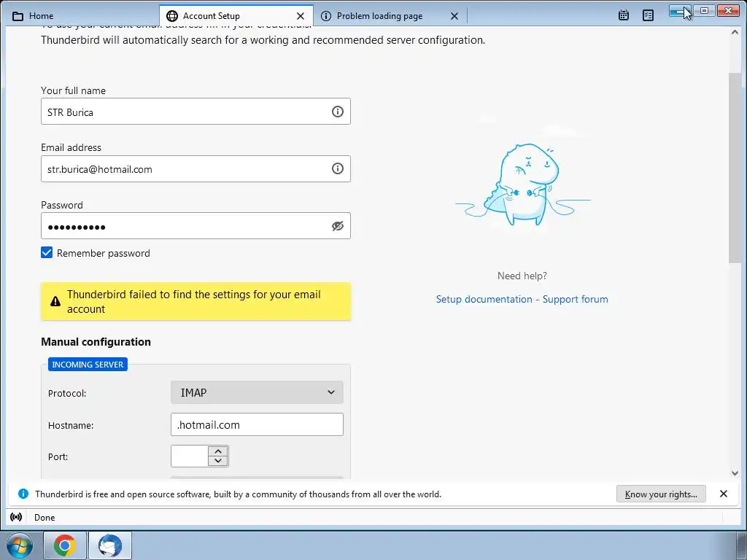Open the Protocol IMAP dropdown

tap(257, 392)
